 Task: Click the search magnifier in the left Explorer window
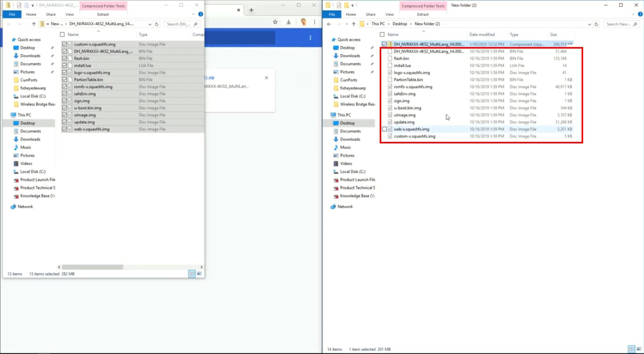[x=196, y=24]
